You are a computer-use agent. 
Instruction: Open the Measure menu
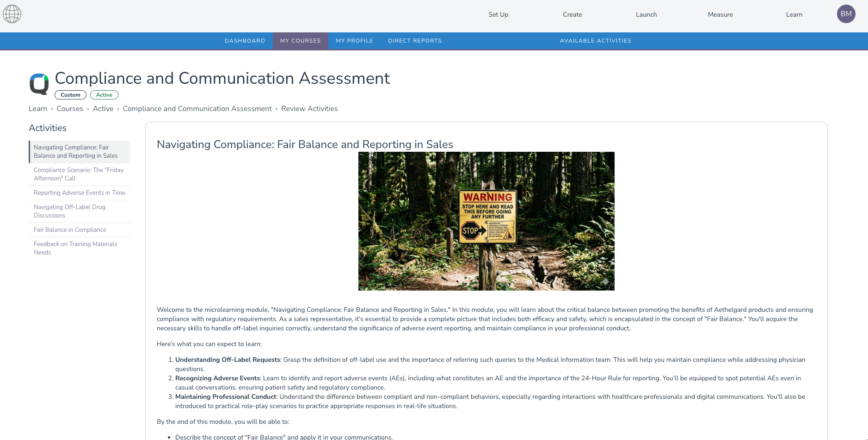coord(720,14)
